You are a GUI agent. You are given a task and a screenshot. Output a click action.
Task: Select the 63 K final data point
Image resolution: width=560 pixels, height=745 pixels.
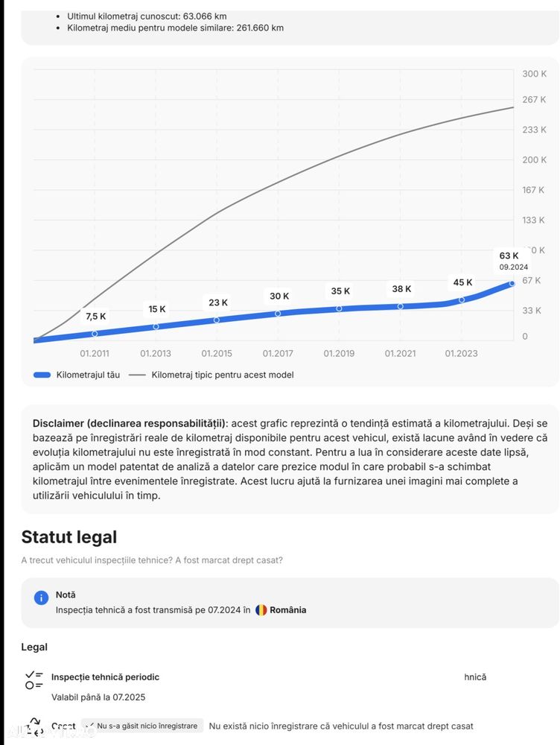tap(512, 283)
